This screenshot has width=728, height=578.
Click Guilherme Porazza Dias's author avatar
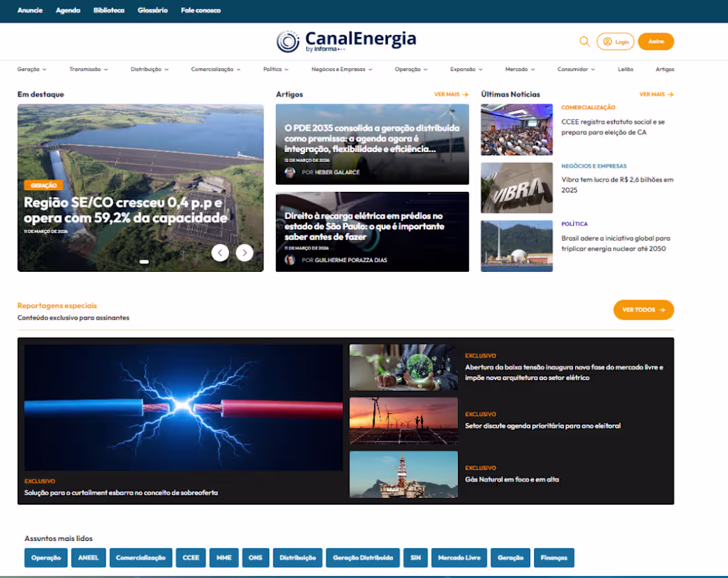288,259
